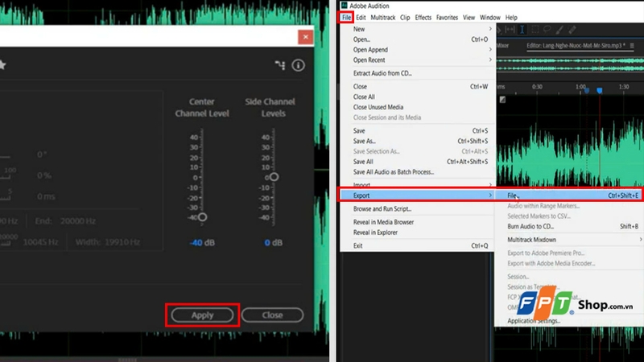Open the View menu
644x362 pixels.
[469, 17]
